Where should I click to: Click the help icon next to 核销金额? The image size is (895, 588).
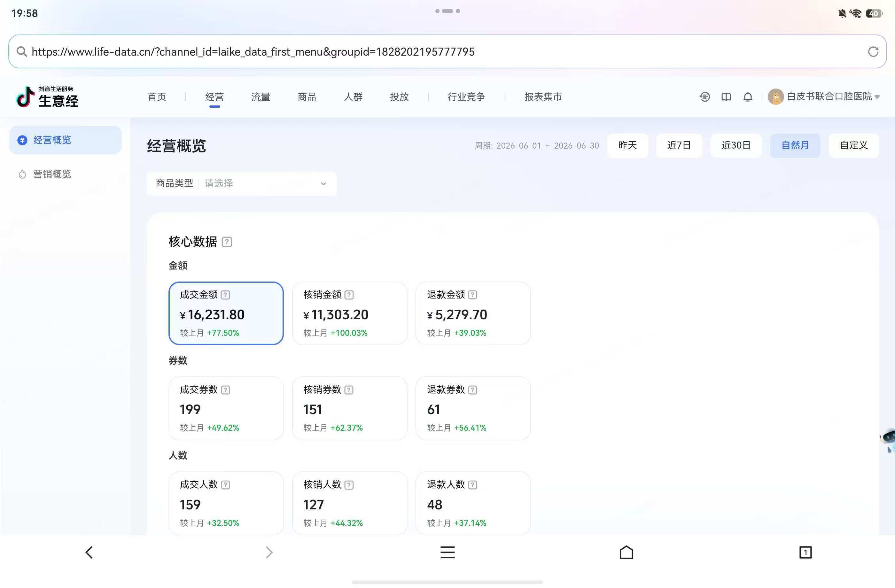point(349,295)
